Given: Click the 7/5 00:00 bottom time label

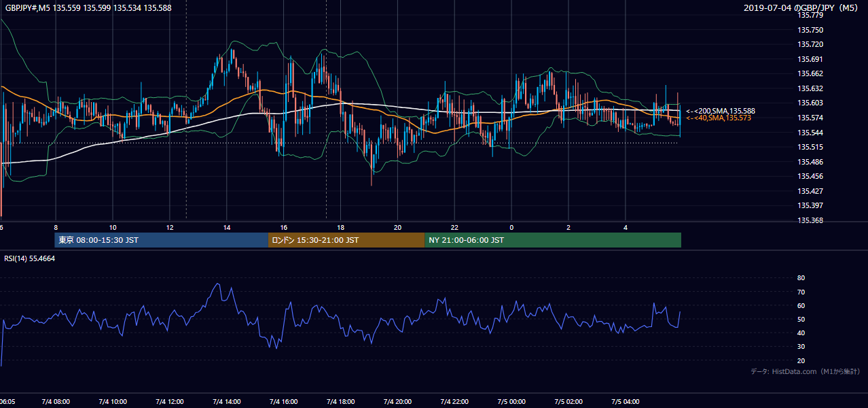Looking at the screenshot, I should 512,402.
